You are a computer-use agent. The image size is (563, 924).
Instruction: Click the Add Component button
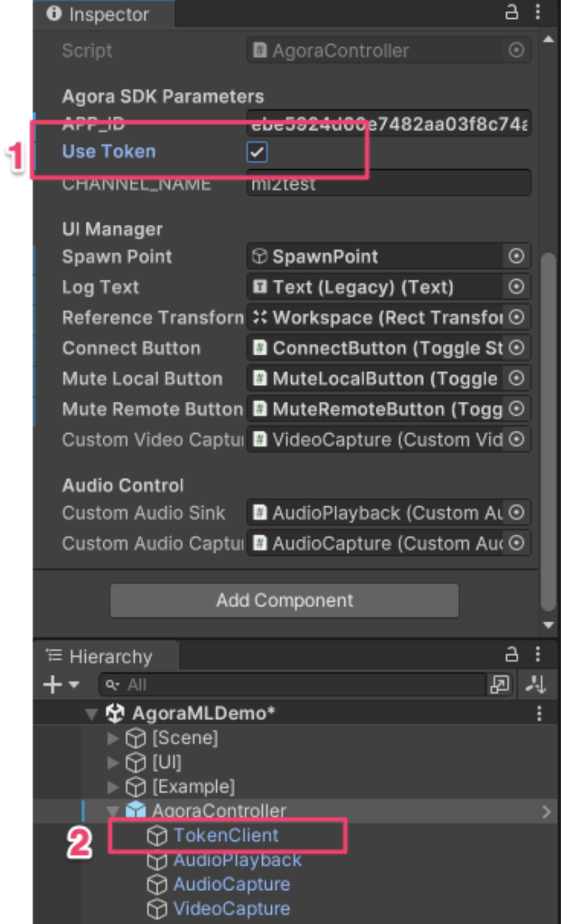(284, 600)
